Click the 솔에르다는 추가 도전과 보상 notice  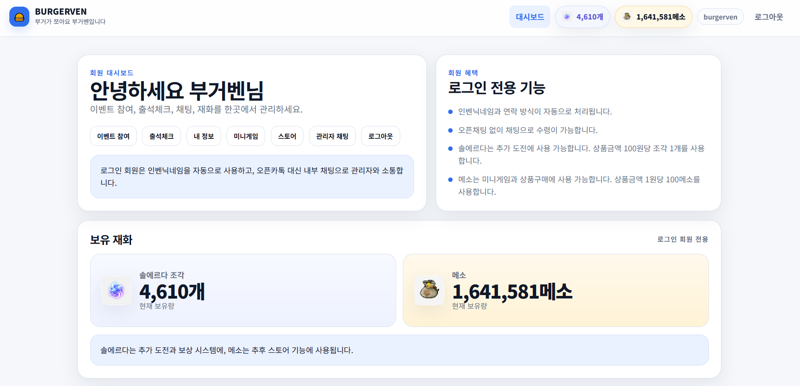click(x=399, y=350)
